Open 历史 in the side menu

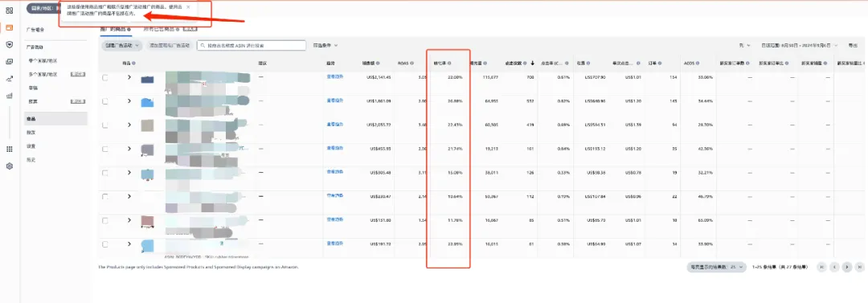point(31,159)
